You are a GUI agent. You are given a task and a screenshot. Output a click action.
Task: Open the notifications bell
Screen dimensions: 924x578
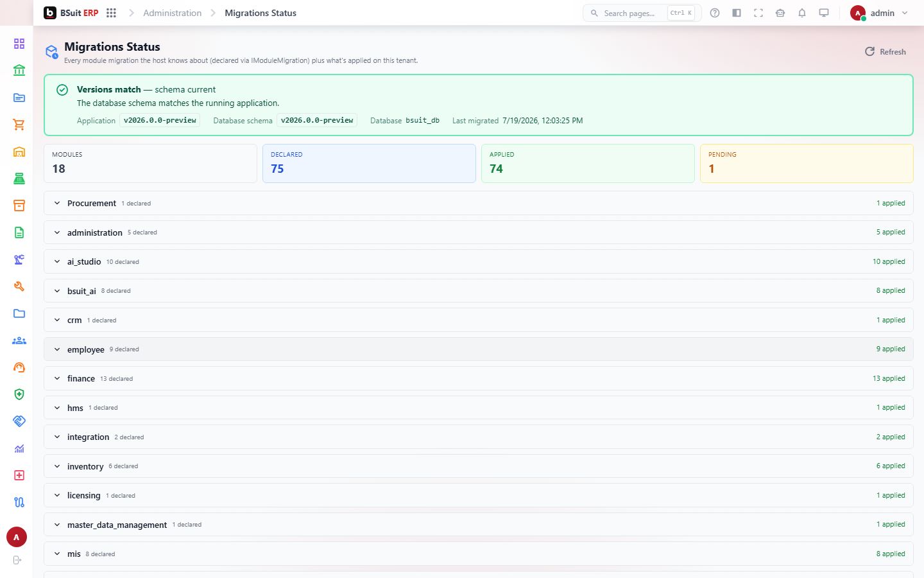click(x=802, y=13)
